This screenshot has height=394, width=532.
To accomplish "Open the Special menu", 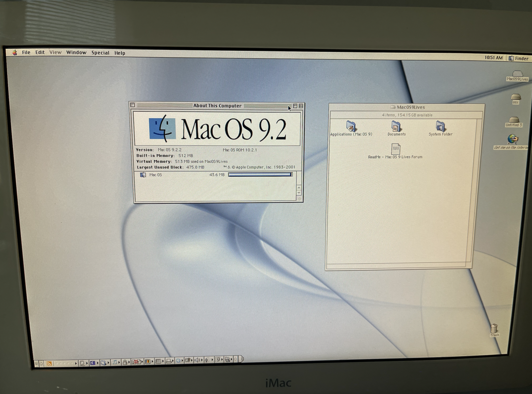I will pos(100,53).
